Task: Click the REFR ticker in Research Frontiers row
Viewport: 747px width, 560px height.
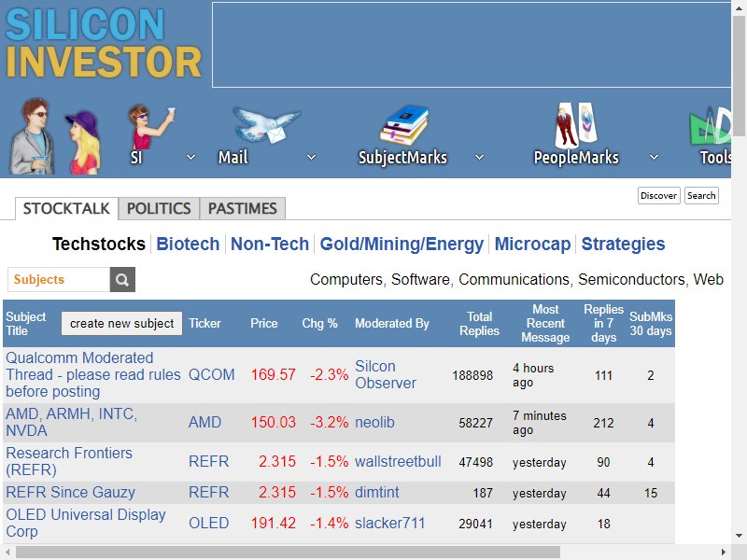Action: [x=208, y=461]
